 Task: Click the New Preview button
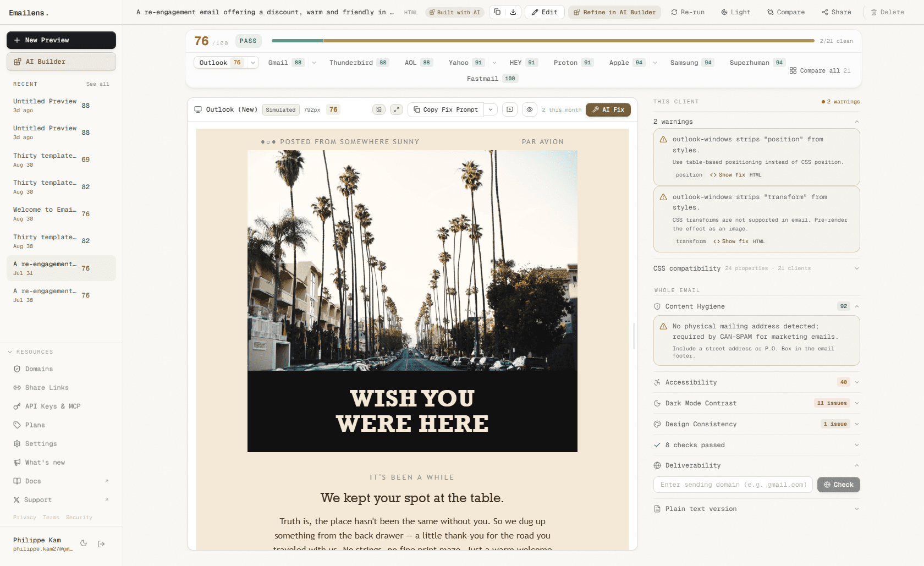point(61,40)
